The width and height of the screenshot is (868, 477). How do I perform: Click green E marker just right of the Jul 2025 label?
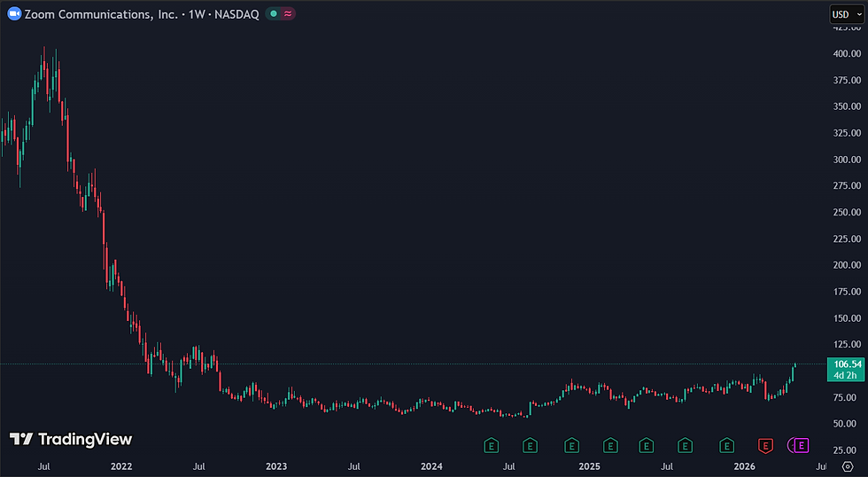coord(685,445)
